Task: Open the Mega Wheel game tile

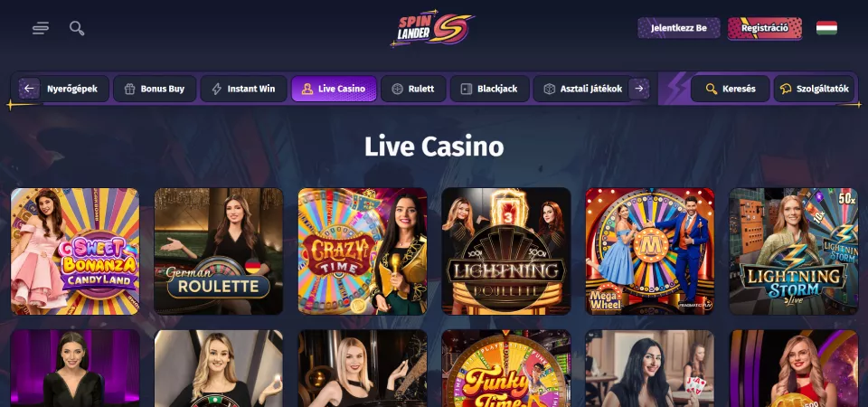Action: click(650, 251)
